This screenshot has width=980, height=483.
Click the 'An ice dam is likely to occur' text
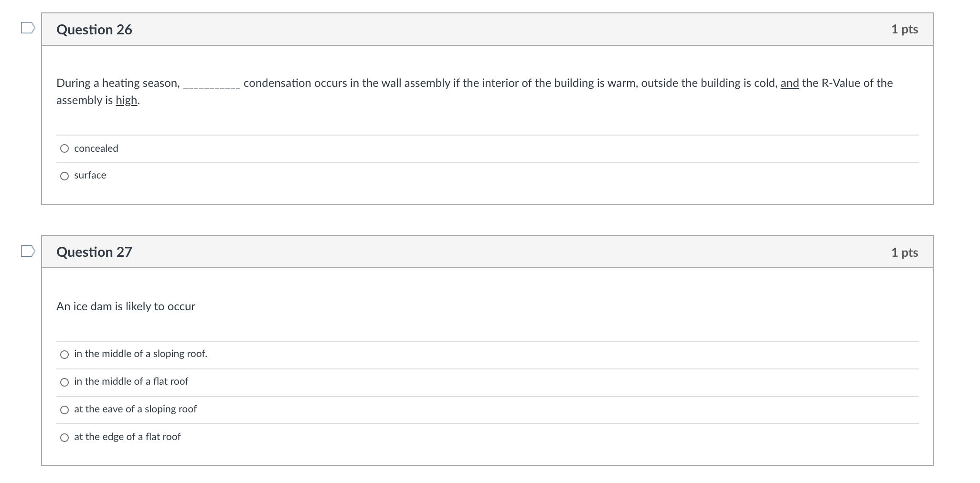pos(126,306)
